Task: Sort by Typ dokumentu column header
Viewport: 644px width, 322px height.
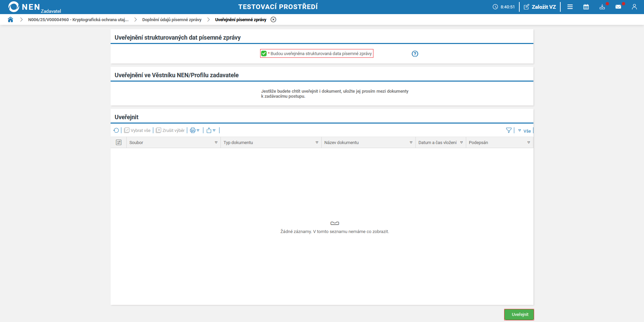Action: click(238, 142)
